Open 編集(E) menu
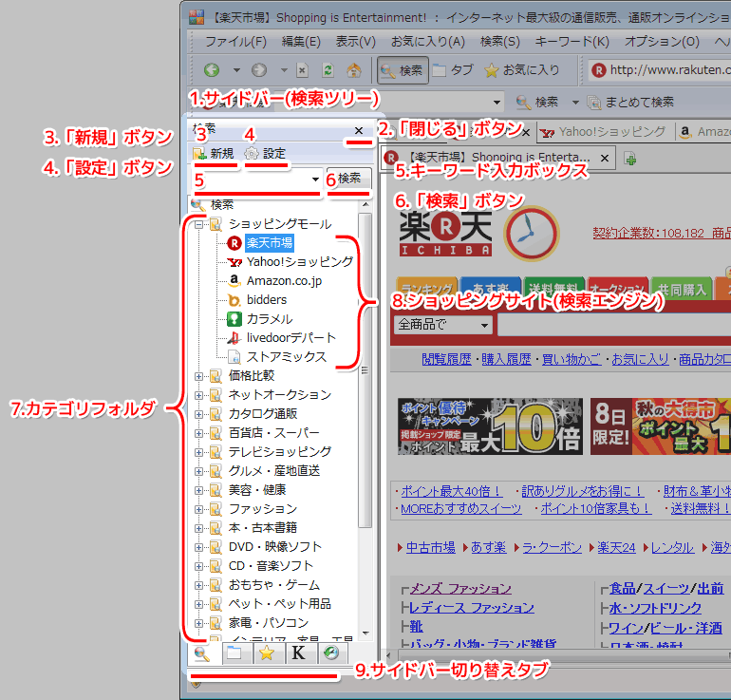Viewport: 731px width, 700px height. (301, 42)
